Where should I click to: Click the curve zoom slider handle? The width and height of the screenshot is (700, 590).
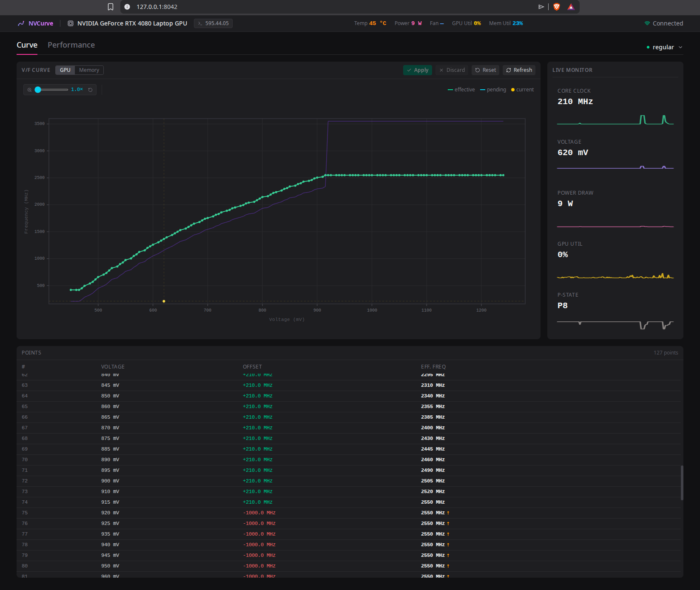[x=38, y=90]
